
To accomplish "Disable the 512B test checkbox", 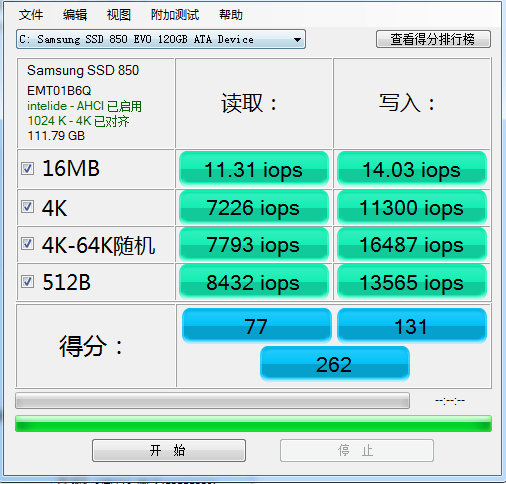I will [27, 282].
